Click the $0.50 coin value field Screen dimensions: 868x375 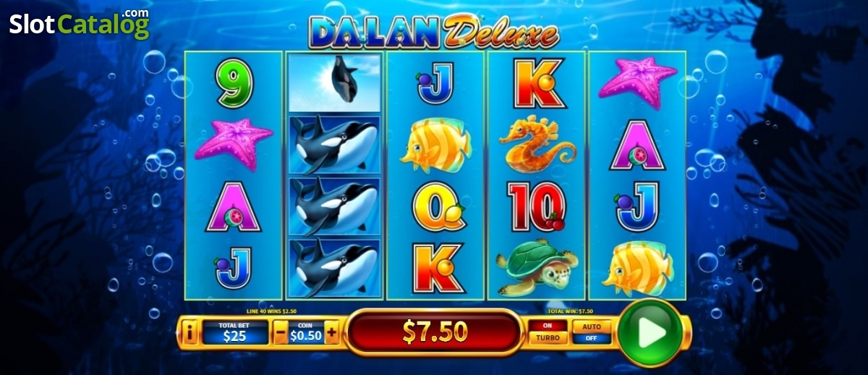click(x=307, y=333)
